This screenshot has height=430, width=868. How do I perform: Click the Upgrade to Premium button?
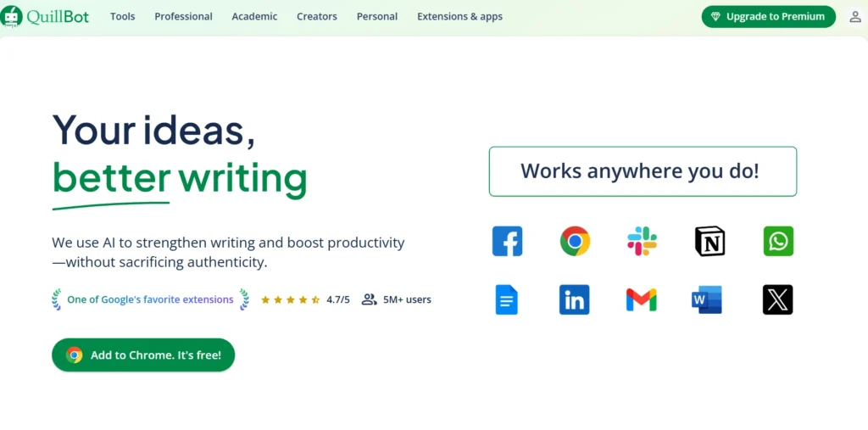768,16
